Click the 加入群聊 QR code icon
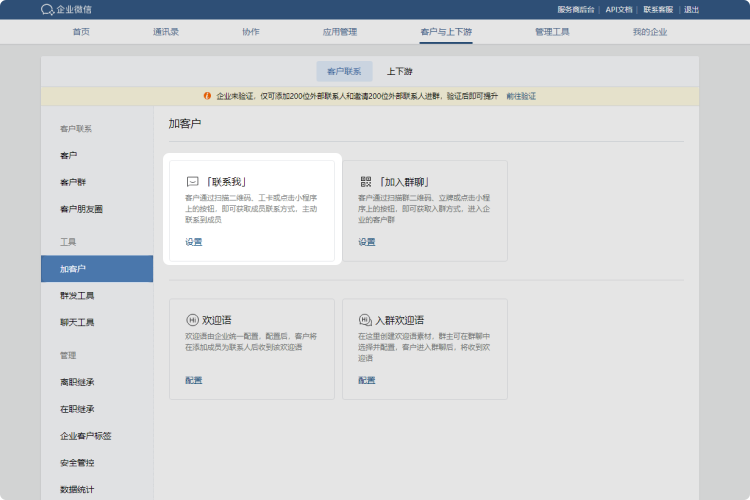750x500 pixels. click(366, 182)
